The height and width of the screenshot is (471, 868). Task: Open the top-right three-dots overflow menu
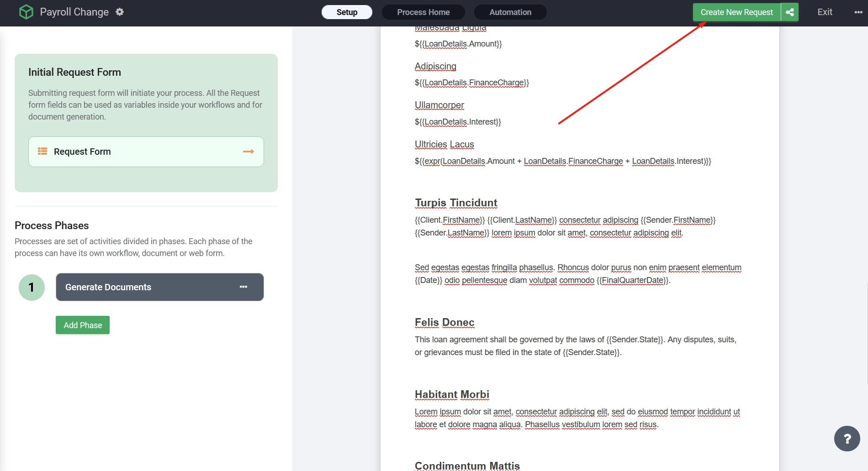coord(858,12)
